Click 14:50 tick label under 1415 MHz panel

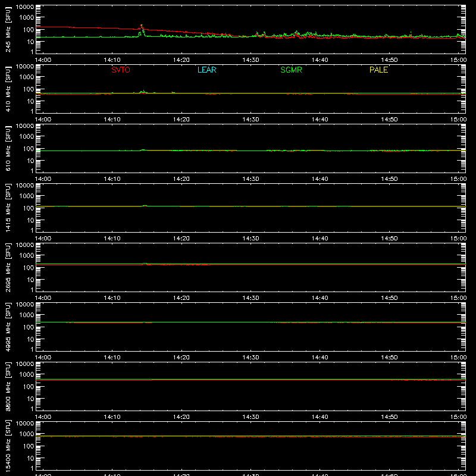[x=389, y=239]
